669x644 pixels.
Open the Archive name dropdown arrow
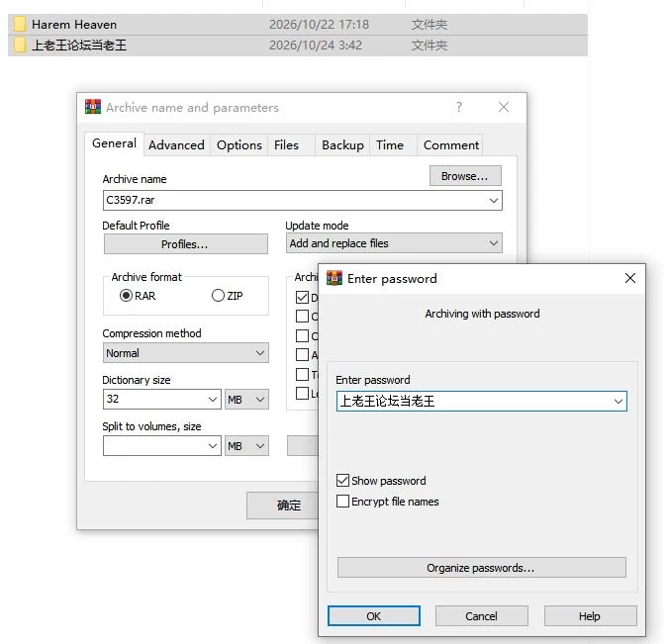(x=493, y=201)
